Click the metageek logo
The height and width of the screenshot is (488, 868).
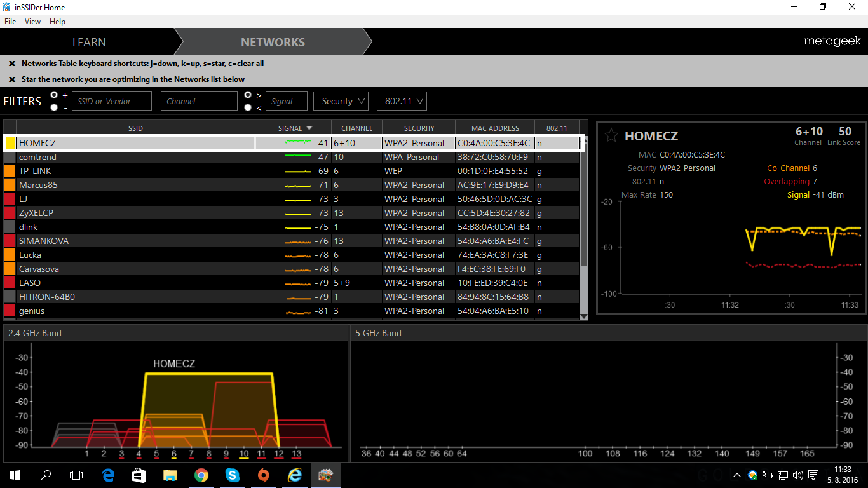832,41
